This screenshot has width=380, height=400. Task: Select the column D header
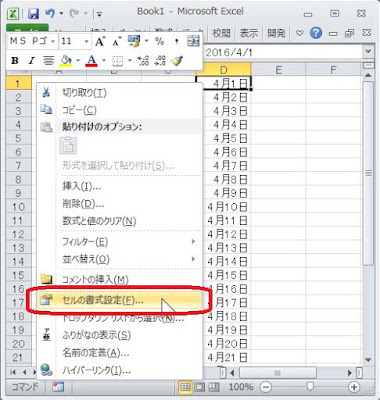coord(223,70)
